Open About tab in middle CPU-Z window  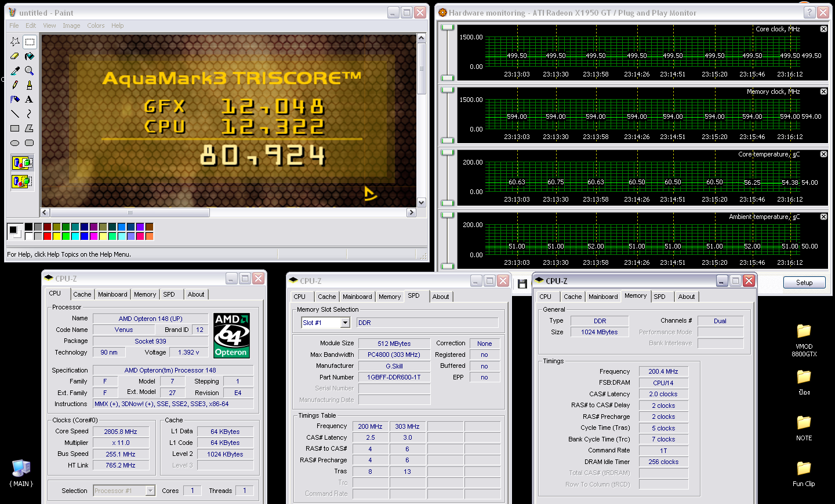(x=441, y=297)
